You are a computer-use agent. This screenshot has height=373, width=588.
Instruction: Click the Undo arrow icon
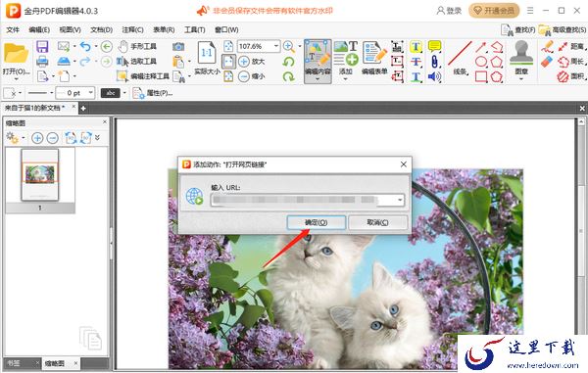85,46
